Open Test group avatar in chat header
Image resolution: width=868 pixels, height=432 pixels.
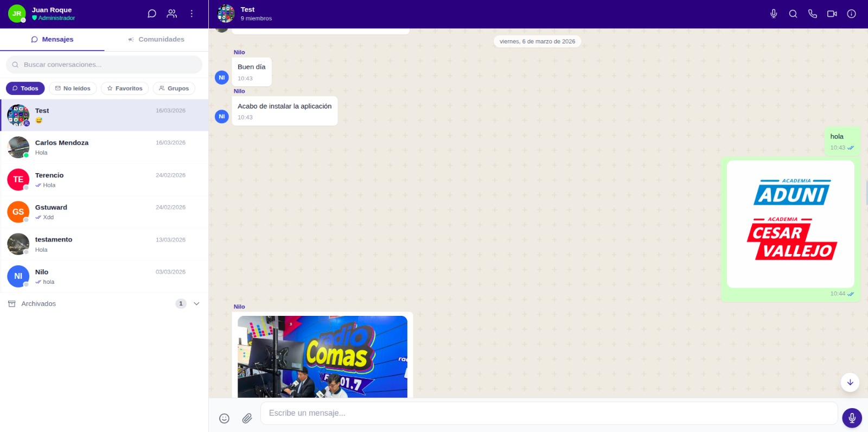(226, 14)
